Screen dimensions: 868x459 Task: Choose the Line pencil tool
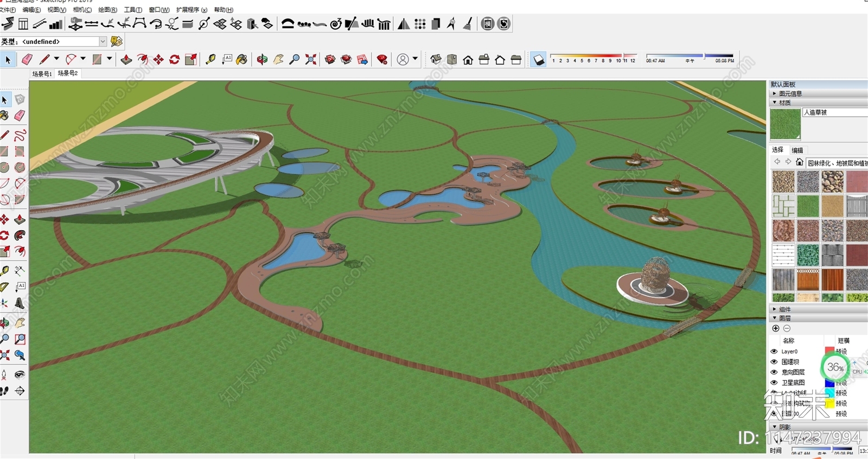[44, 60]
